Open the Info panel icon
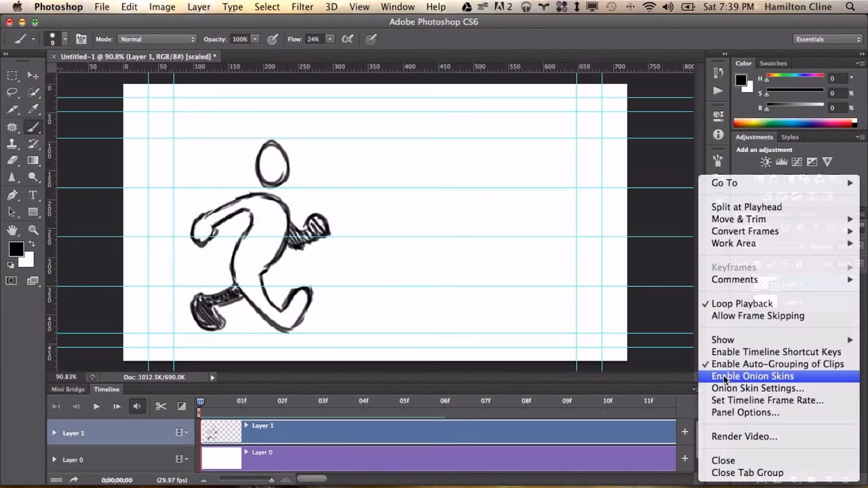 (718, 135)
